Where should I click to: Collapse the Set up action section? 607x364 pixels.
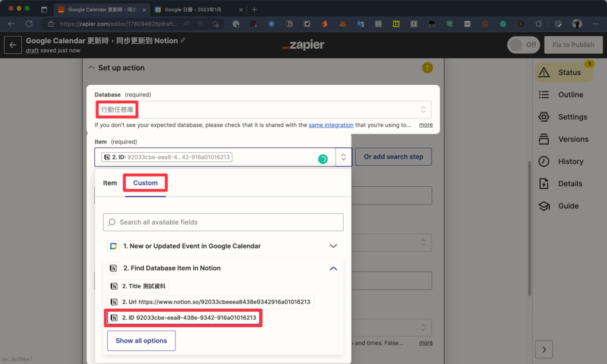click(x=91, y=68)
